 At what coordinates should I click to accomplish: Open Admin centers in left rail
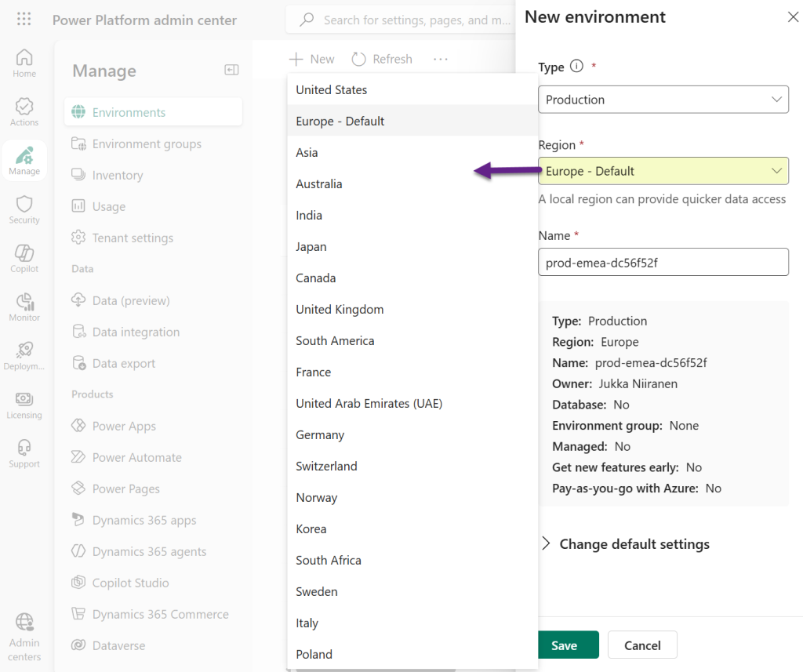[x=24, y=637]
